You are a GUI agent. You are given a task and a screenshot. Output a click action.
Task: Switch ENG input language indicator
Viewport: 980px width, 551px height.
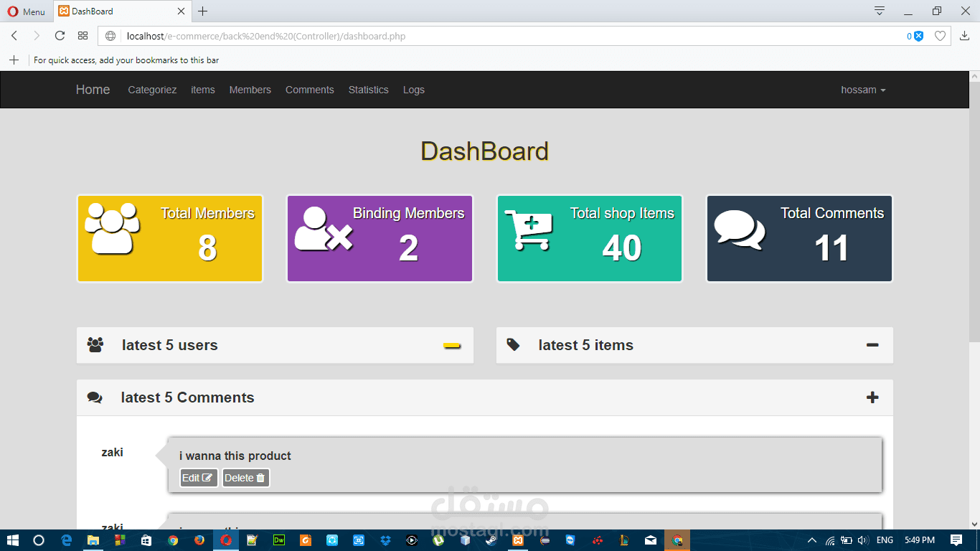(885, 540)
